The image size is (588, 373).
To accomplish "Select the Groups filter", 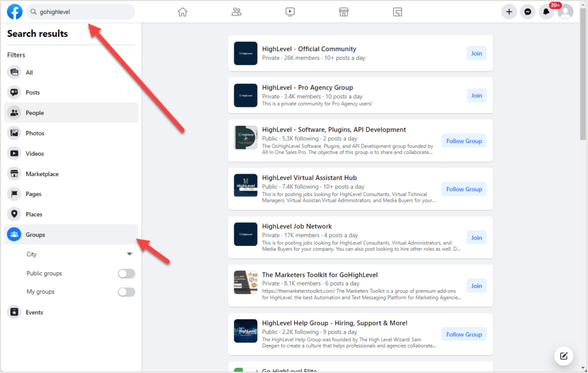I will [71, 234].
